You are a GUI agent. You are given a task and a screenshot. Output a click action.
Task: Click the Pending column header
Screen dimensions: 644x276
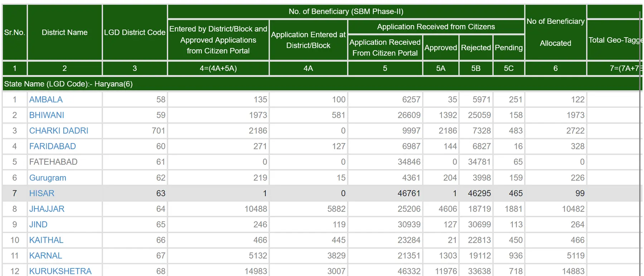(509, 48)
